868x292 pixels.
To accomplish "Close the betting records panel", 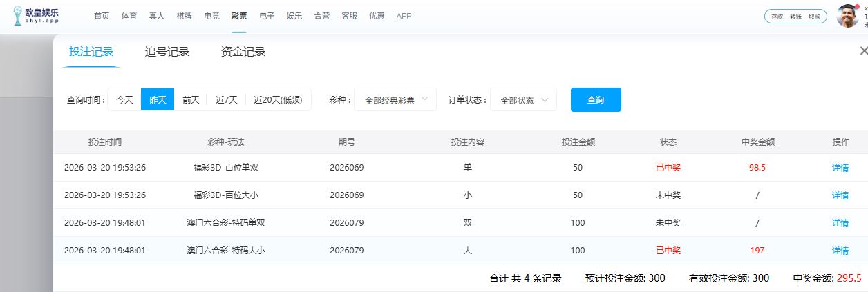I will [x=863, y=51].
